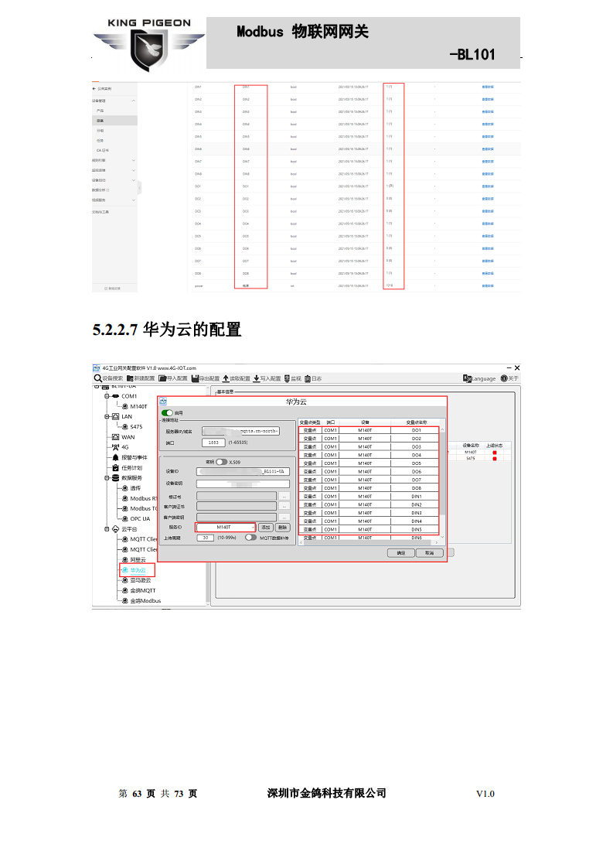The width and height of the screenshot is (613, 868).
Task: Open 设备 in the cloud console sidebar
Action: [x=100, y=121]
